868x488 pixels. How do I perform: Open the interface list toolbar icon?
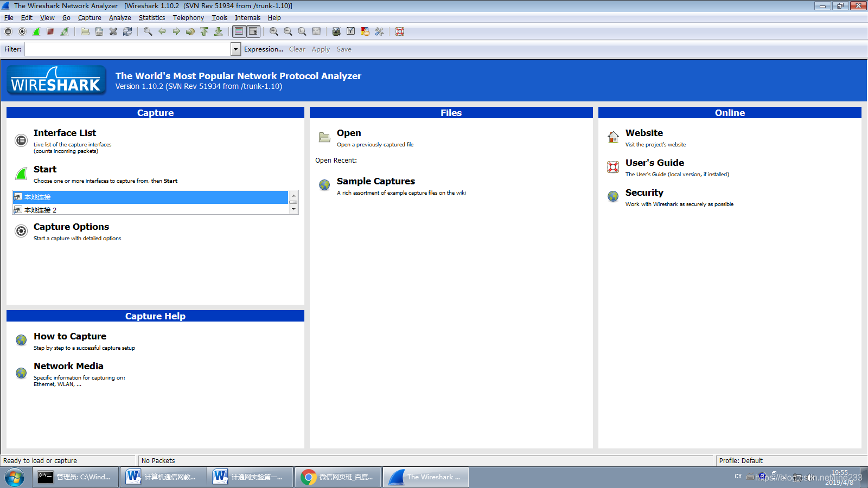(8, 31)
